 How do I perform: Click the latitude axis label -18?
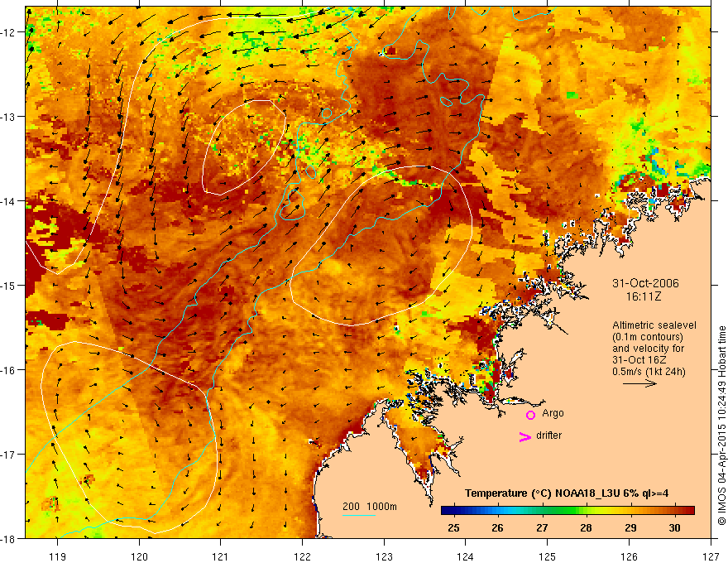tap(8, 539)
